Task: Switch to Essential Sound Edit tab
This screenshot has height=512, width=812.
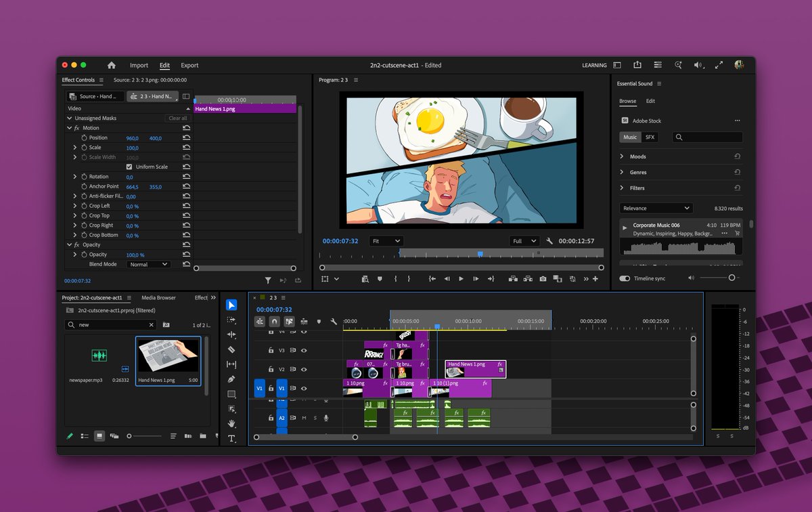Action: click(650, 101)
